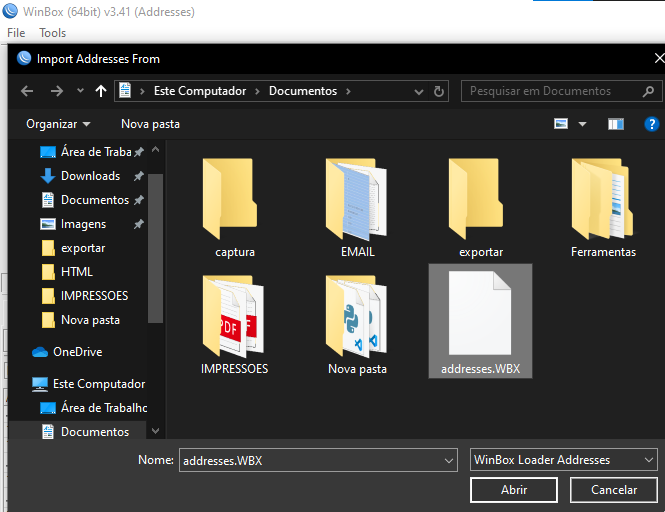Select the Nova pasta folder in file list
The width and height of the screenshot is (665, 512).
pos(358,325)
